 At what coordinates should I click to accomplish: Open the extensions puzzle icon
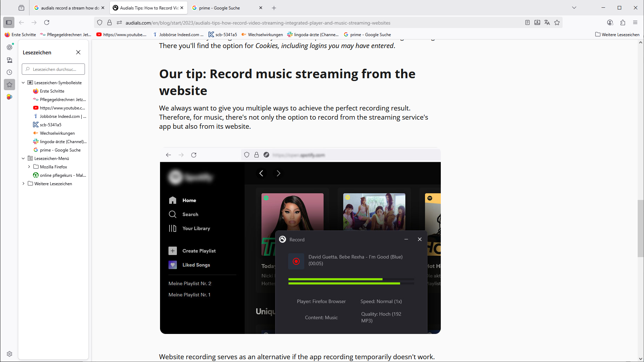pos(623,22)
